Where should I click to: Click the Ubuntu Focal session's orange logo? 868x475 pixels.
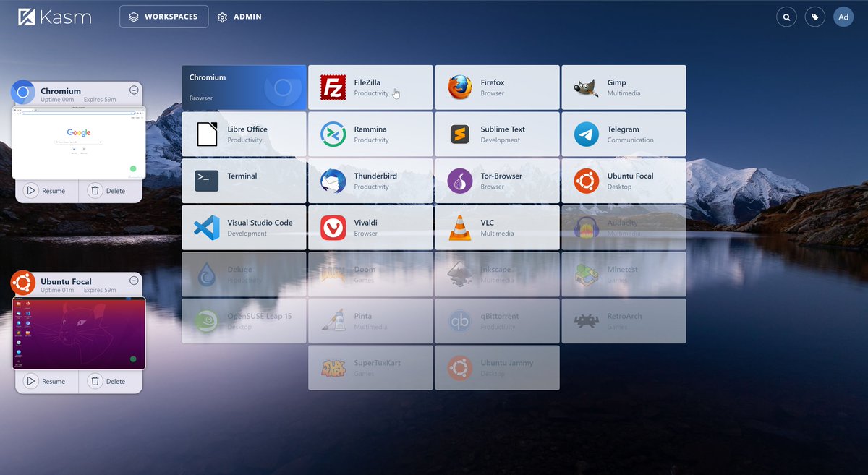tap(23, 283)
